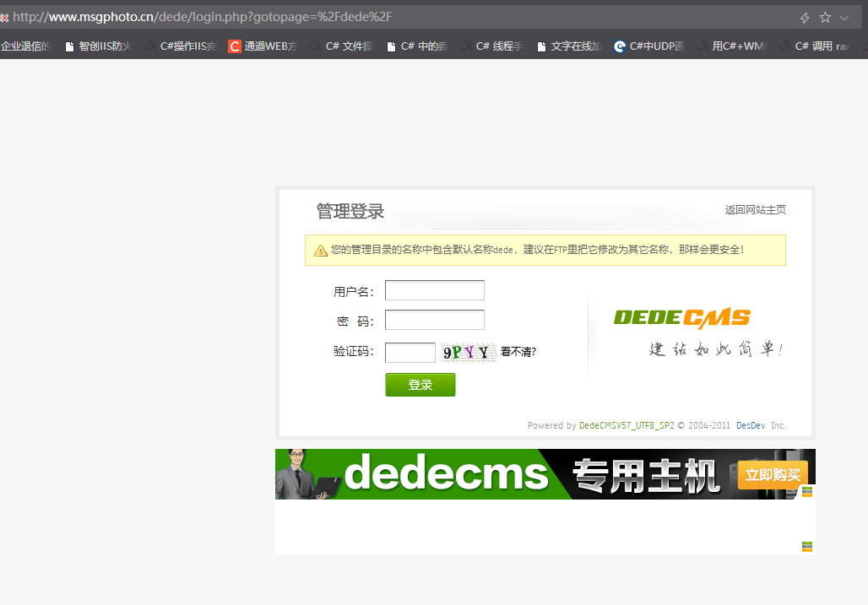This screenshot has height=605, width=868.
Task: Click the URL text in address bar
Action: pyautogui.click(x=203, y=17)
